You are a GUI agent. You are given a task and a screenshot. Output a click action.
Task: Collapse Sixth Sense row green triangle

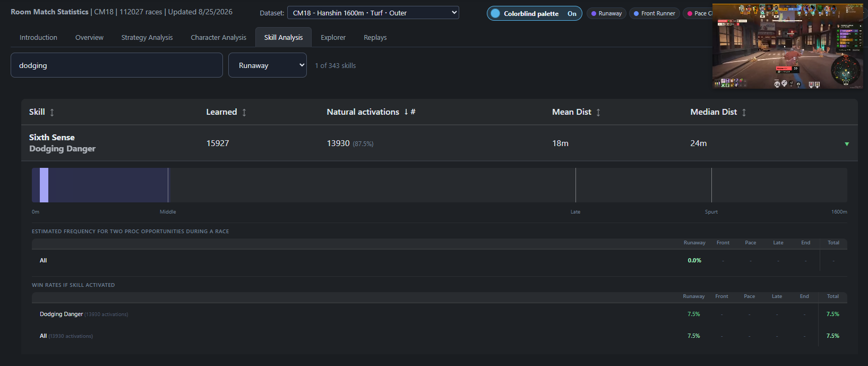point(847,144)
